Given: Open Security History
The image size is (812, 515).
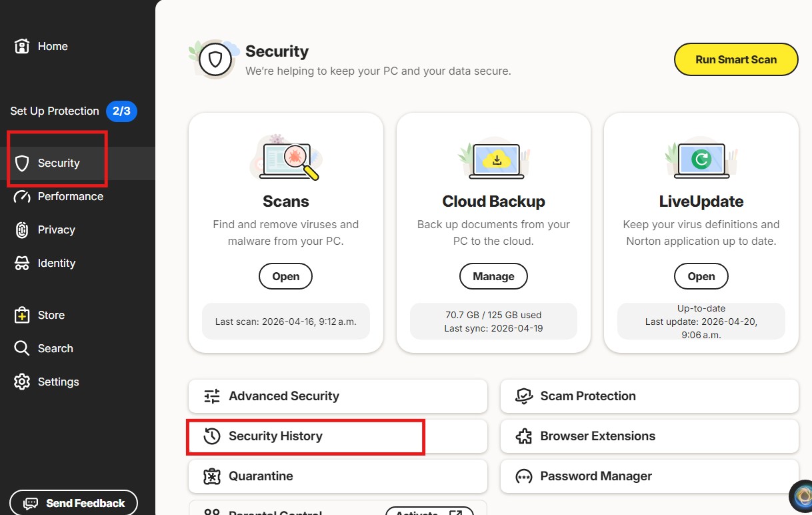Looking at the screenshot, I should [x=338, y=436].
